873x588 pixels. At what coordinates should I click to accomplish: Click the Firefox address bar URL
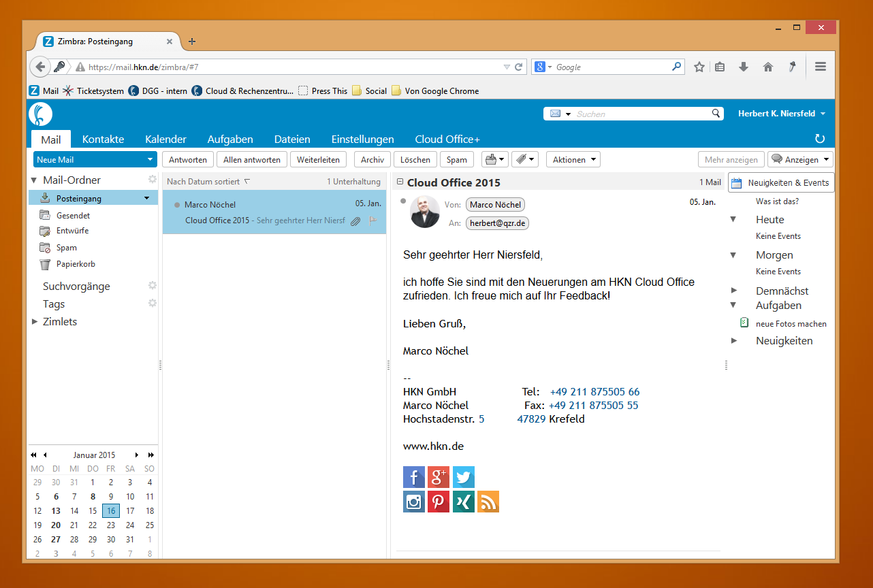coord(144,67)
